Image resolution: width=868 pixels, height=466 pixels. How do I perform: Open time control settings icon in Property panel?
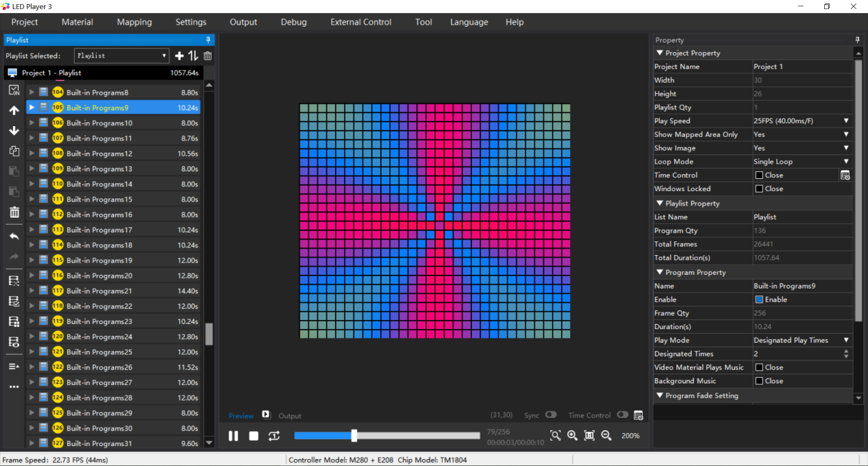tap(845, 175)
